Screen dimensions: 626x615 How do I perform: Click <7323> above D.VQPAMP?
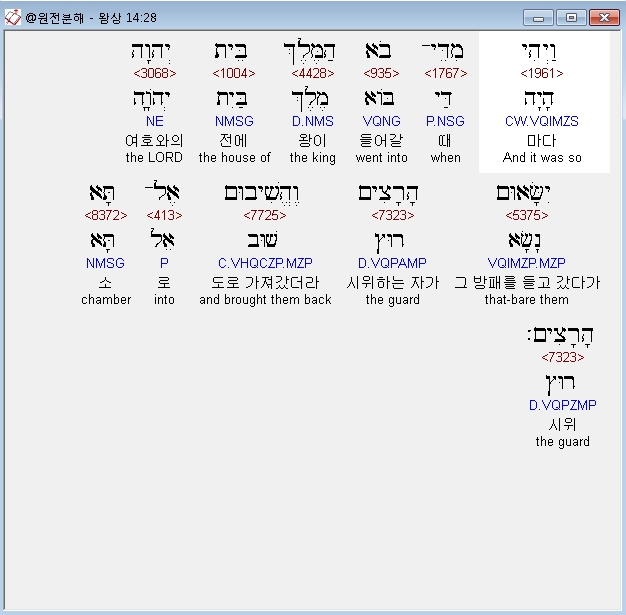point(392,216)
